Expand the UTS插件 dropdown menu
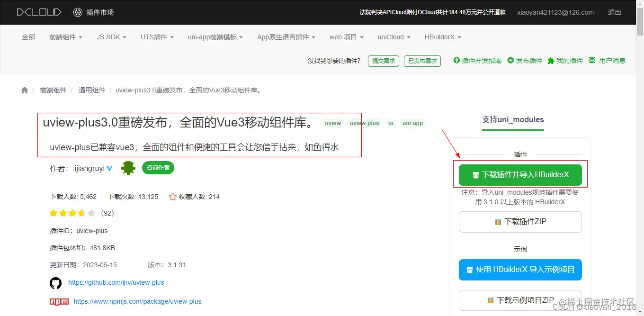This screenshot has width=644, height=316. [x=157, y=37]
